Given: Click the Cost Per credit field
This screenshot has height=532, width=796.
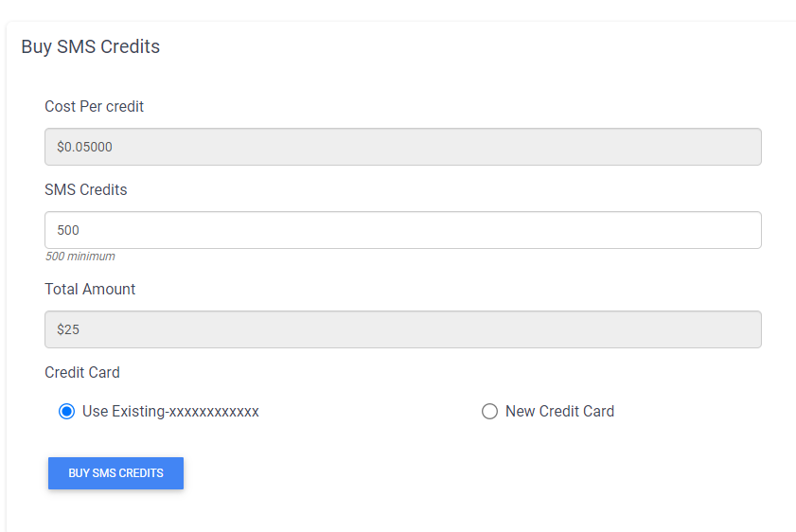Looking at the screenshot, I should 403,147.
